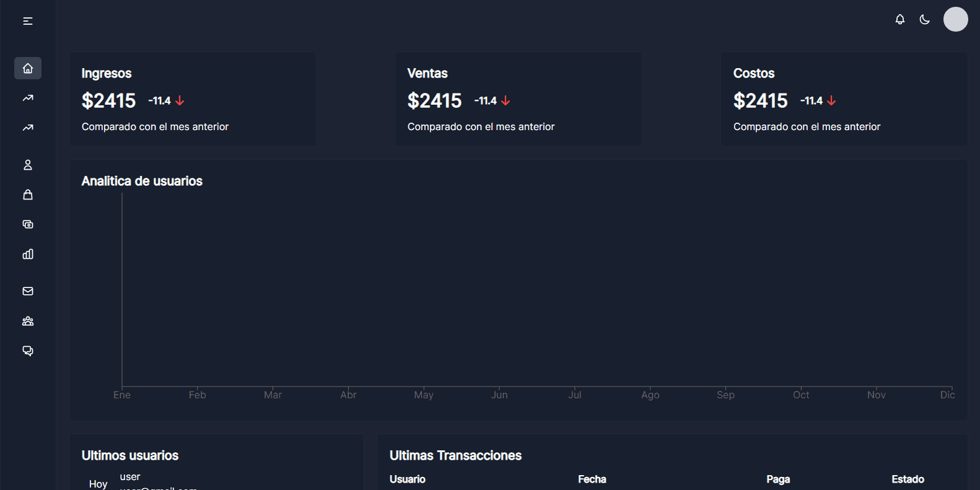
Task: Open the chat bubbles sidebar icon
Action: pyautogui.click(x=28, y=351)
